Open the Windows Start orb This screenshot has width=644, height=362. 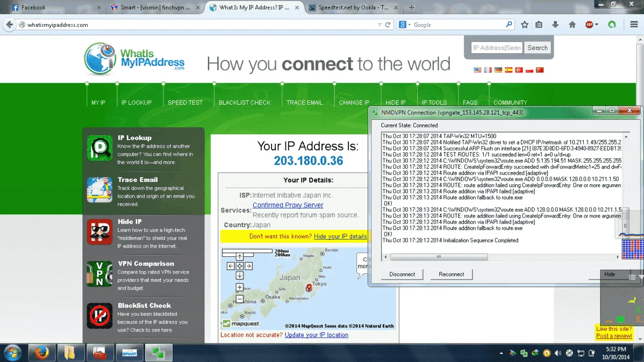(x=13, y=352)
